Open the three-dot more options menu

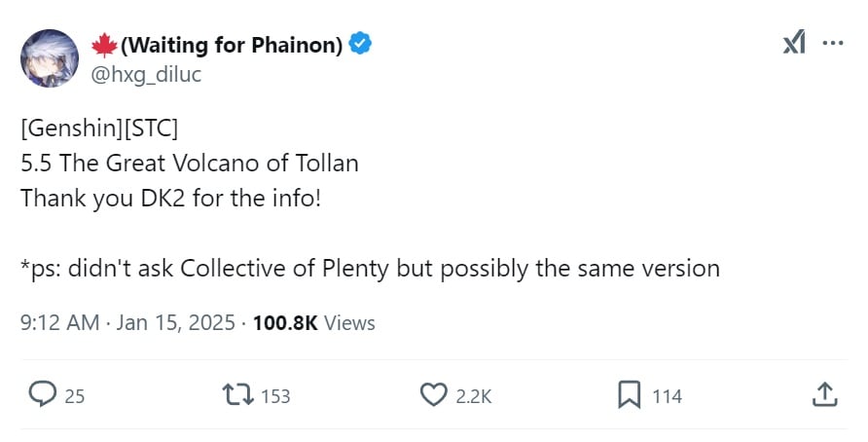click(833, 44)
